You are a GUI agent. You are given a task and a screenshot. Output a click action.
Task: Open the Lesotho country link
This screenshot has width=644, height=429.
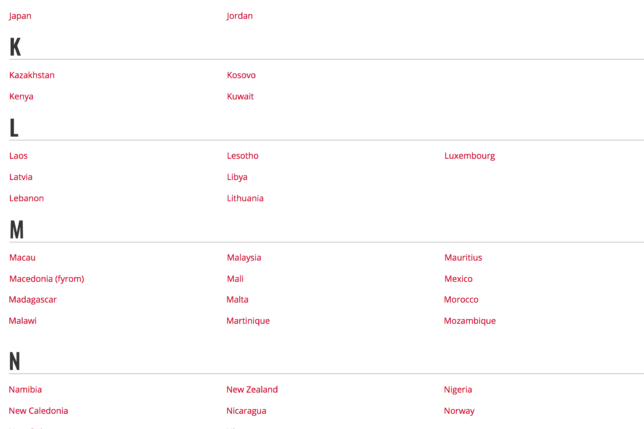242,156
